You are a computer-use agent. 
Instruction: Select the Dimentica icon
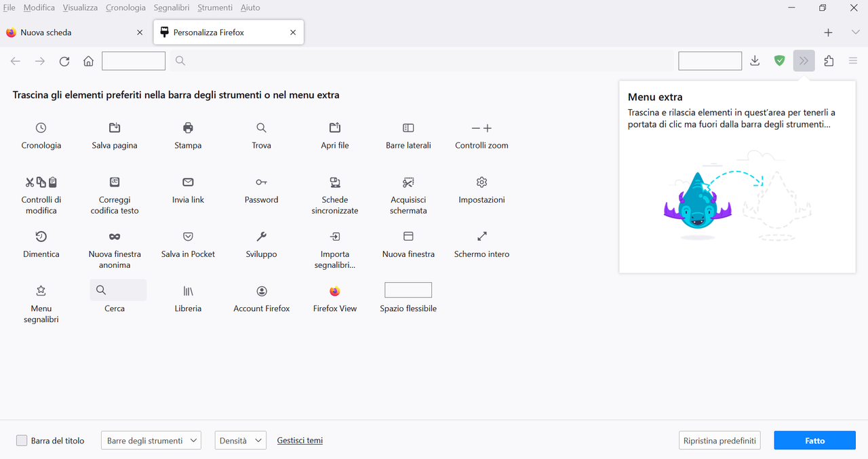[41, 236]
